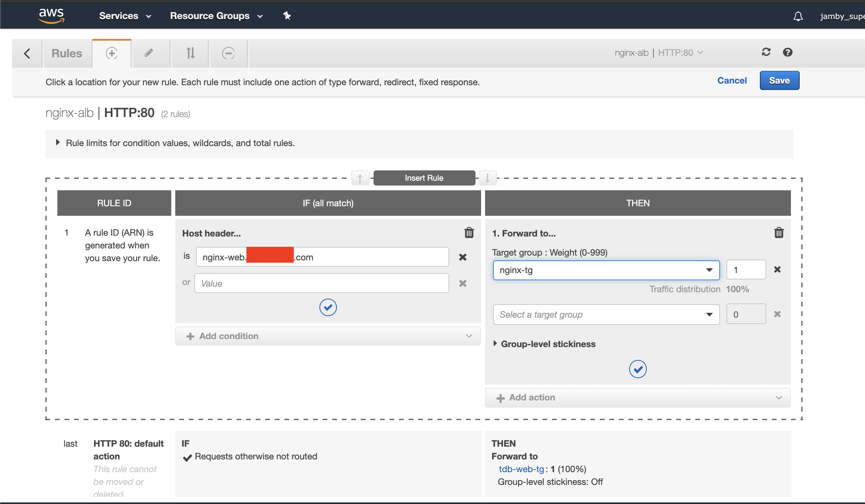
Task: Click the Save button
Action: click(779, 80)
